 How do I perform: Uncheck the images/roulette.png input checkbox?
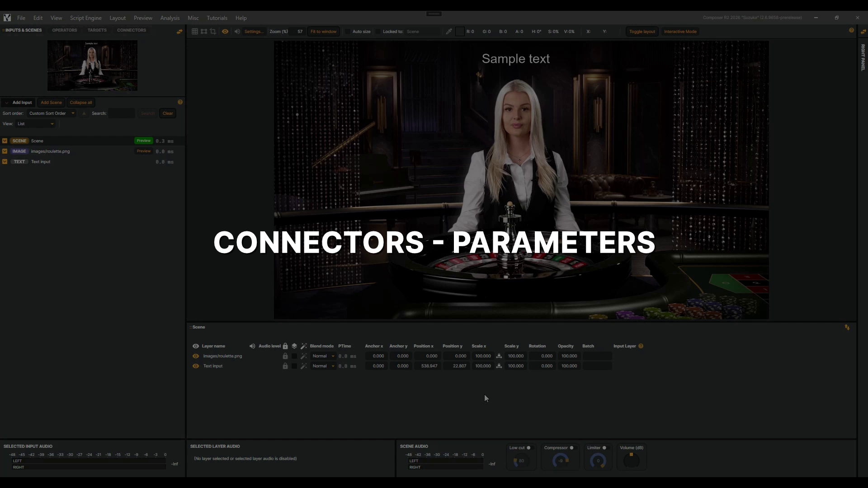click(5, 151)
